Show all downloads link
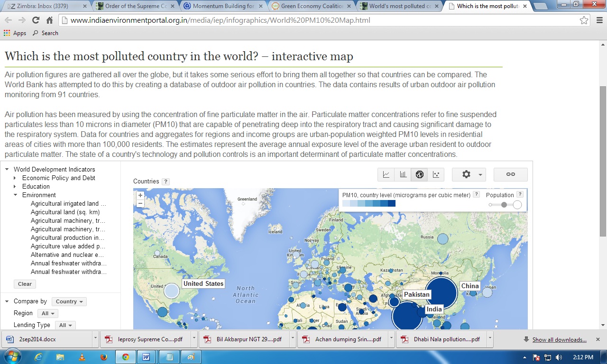The height and width of the screenshot is (364, 607). point(559,339)
